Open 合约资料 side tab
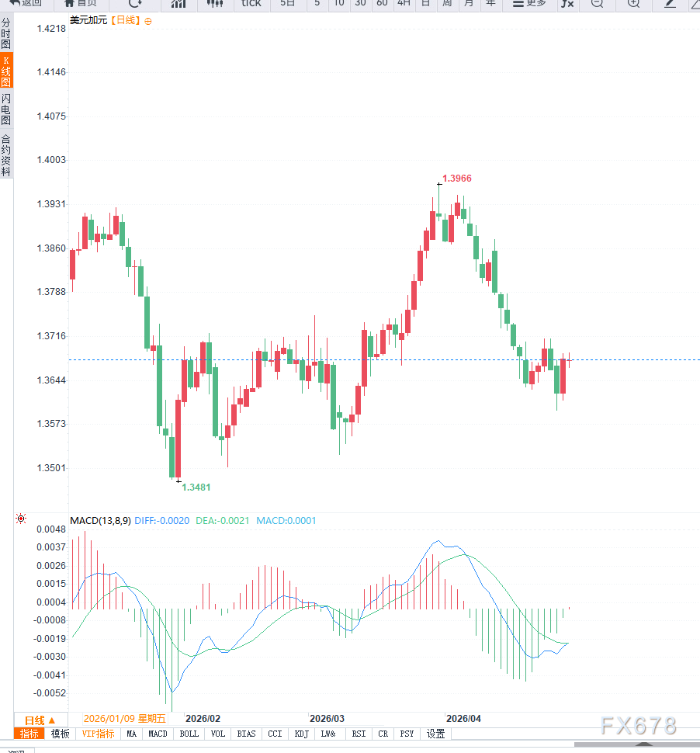This screenshot has width=700, height=753. tap(6, 155)
